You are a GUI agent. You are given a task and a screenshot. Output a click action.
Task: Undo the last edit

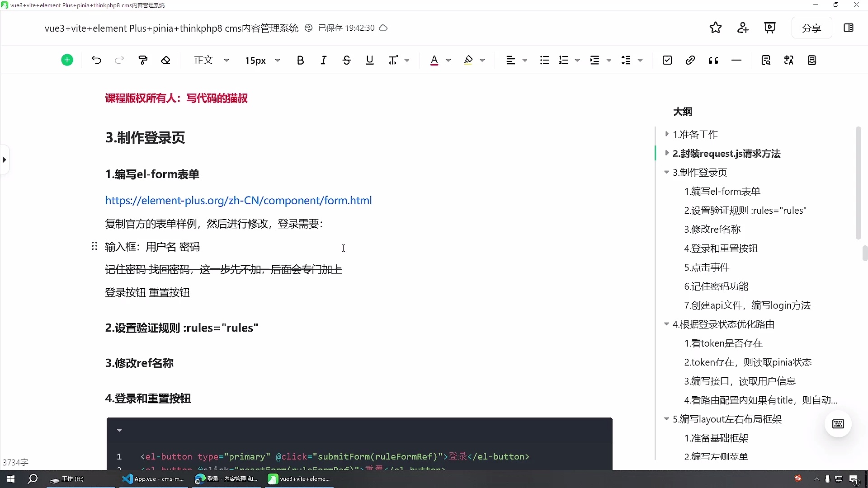tap(96, 60)
